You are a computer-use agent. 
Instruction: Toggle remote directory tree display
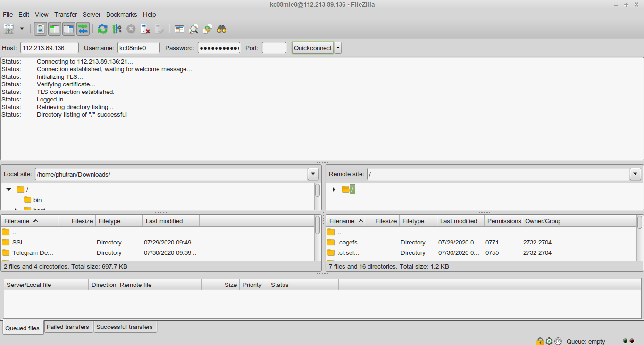tap(69, 29)
